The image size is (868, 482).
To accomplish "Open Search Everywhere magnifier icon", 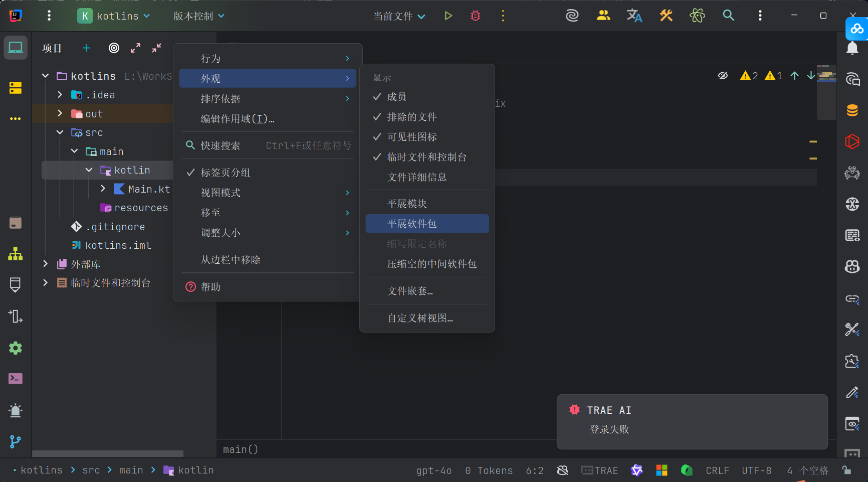I will [728, 16].
